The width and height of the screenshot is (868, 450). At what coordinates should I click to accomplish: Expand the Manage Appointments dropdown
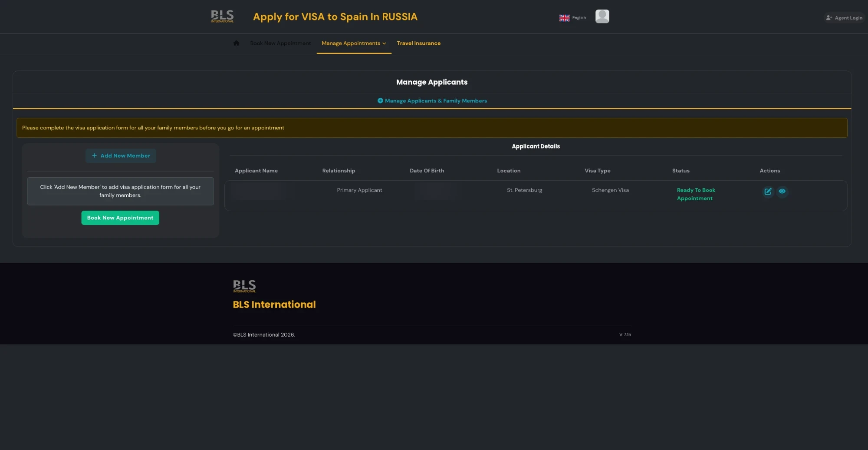(x=354, y=43)
